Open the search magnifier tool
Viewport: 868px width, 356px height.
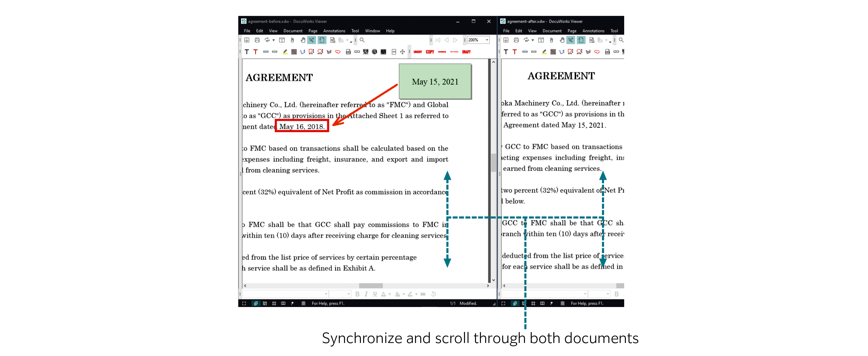pos(362,40)
